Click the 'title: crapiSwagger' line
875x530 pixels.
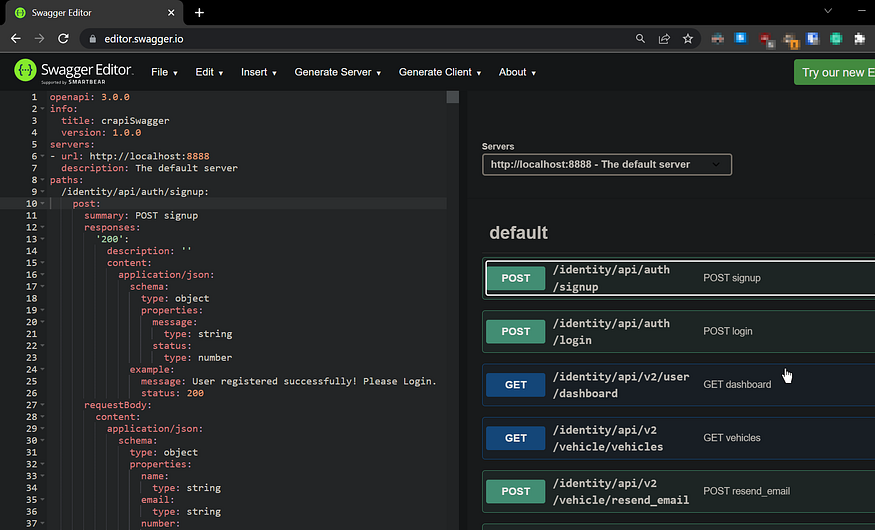pos(115,121)
